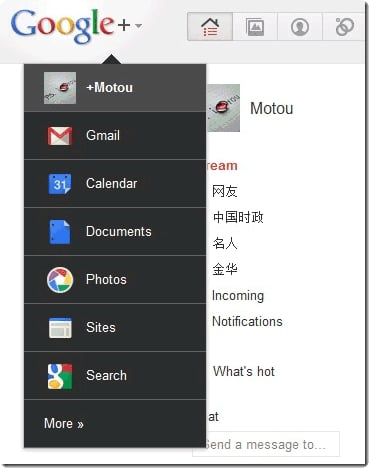Open the Profile toolbar icon

tap(300, 27)
